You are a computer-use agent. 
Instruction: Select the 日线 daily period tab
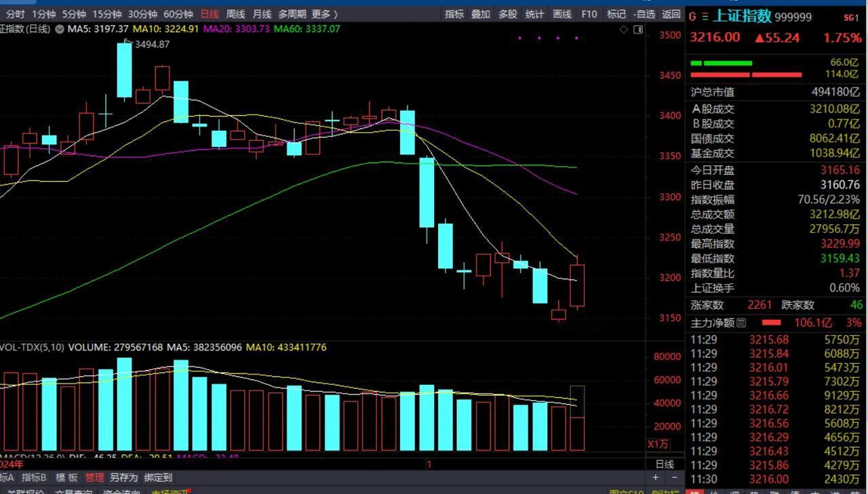point(210,14)
